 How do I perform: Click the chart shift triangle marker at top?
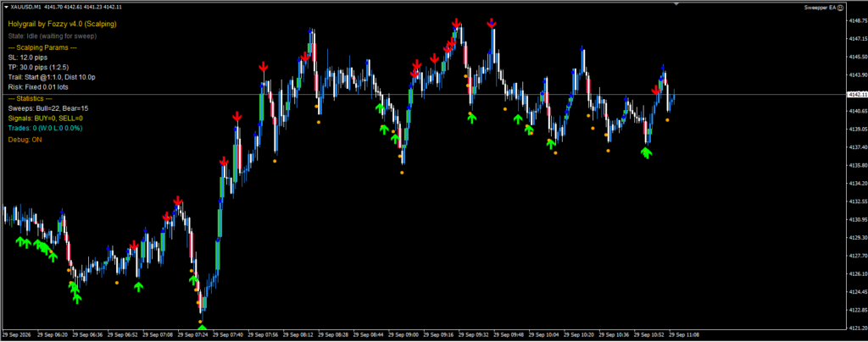click(676, 3)
